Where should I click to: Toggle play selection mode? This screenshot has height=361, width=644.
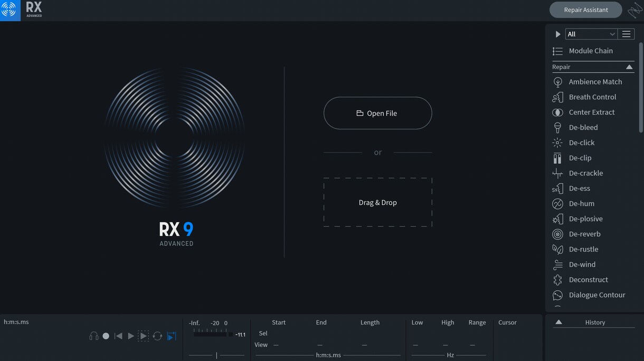coord(143,336)
